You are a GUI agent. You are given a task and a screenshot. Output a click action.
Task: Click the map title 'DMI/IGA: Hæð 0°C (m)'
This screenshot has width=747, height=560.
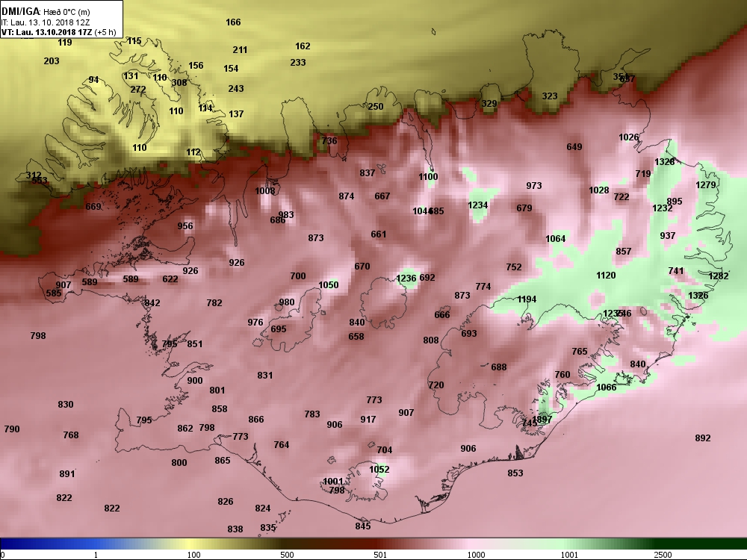[x=46, y=11]
